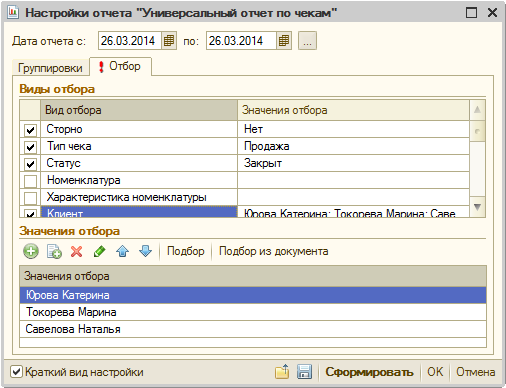This screenshot has width=506, height=388.
Task: Select the Токорева Марина value row
Action: (x=253, y=312)
